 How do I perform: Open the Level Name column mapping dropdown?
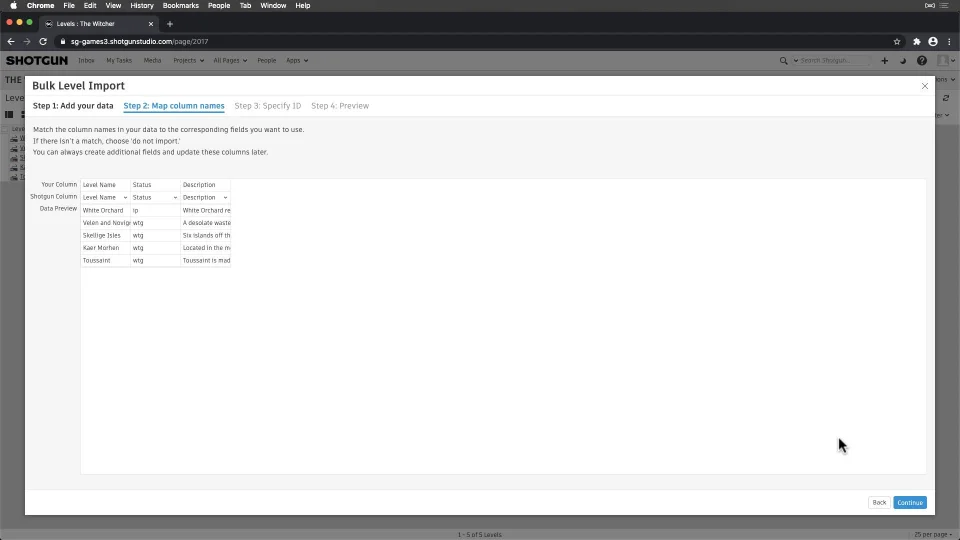(x=105, y=197)
